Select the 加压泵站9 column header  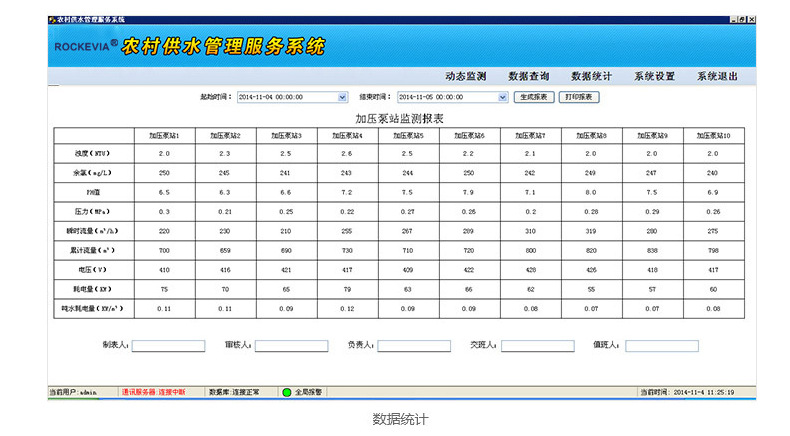(652, 136)
